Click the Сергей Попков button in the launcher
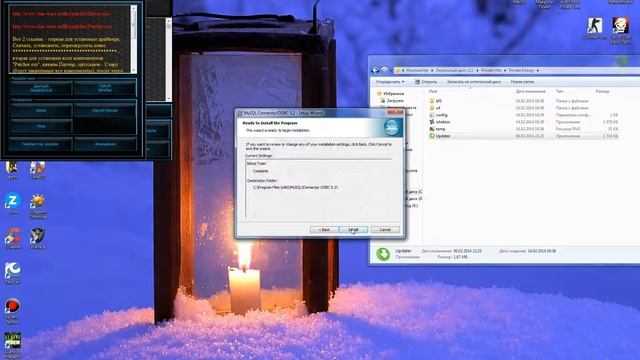This screenshot has height=360, width=640. tap(105, 111)
